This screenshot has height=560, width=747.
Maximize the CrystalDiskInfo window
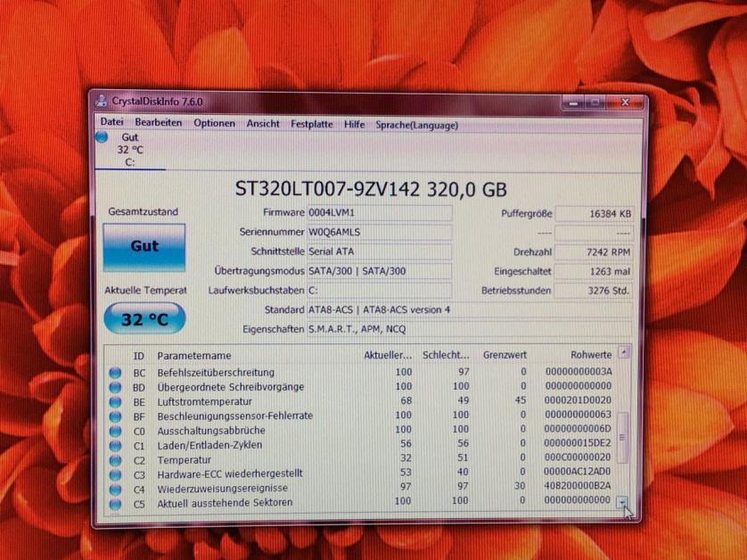595,103
